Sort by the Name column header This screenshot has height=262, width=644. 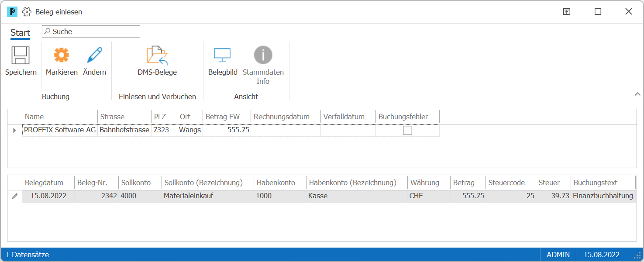(60, 117)
